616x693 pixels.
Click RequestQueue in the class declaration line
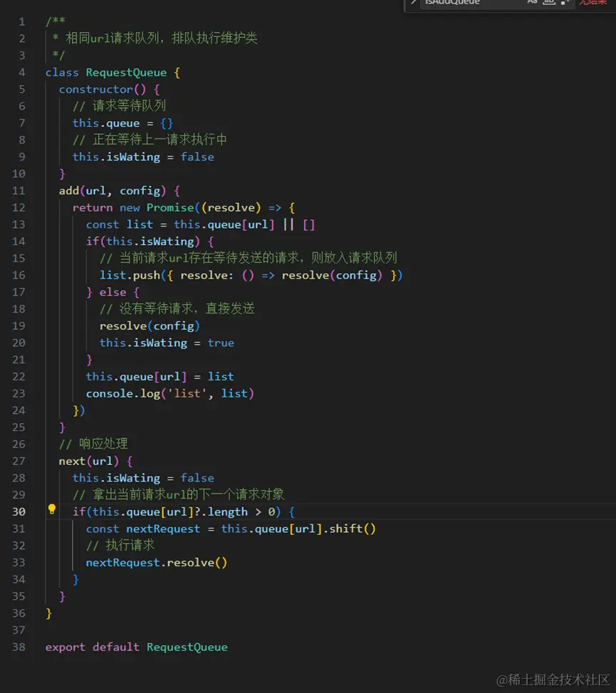(126, 73)
